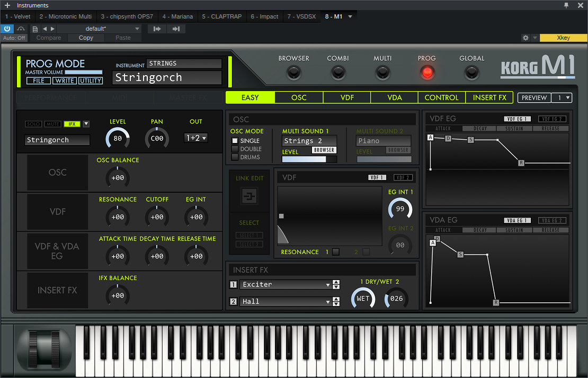The width and height of the screenshot is (588, 378).
Task: Click the LINK EDIT icon button
Action: (249, 196)
